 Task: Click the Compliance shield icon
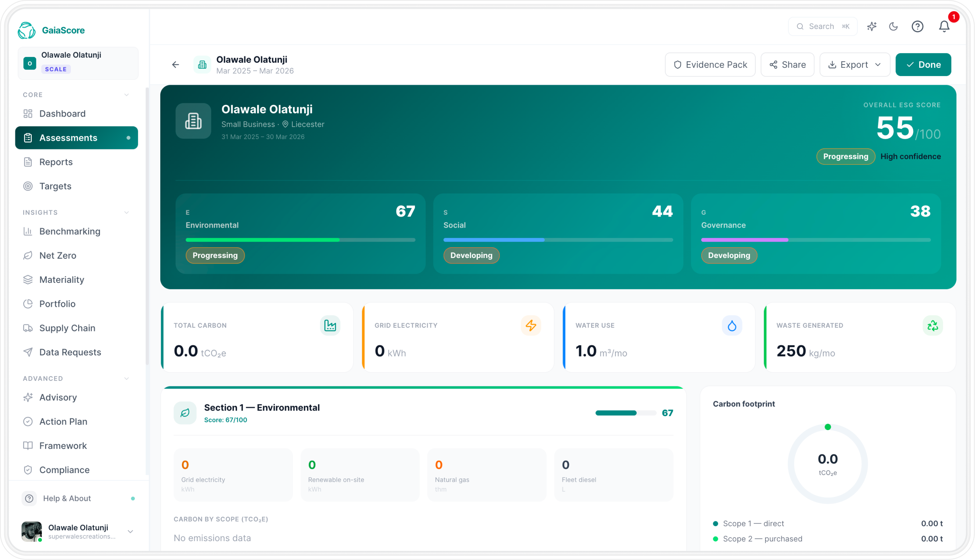(28, 470)
